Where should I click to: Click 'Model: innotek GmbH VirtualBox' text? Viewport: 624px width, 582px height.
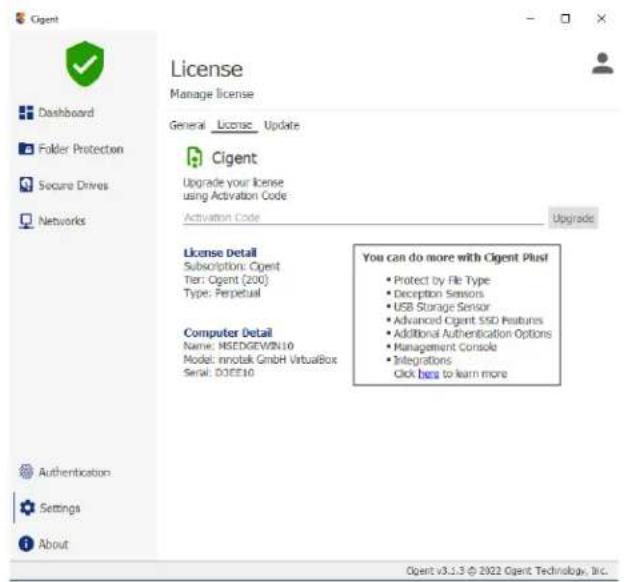tap(260, 359)
